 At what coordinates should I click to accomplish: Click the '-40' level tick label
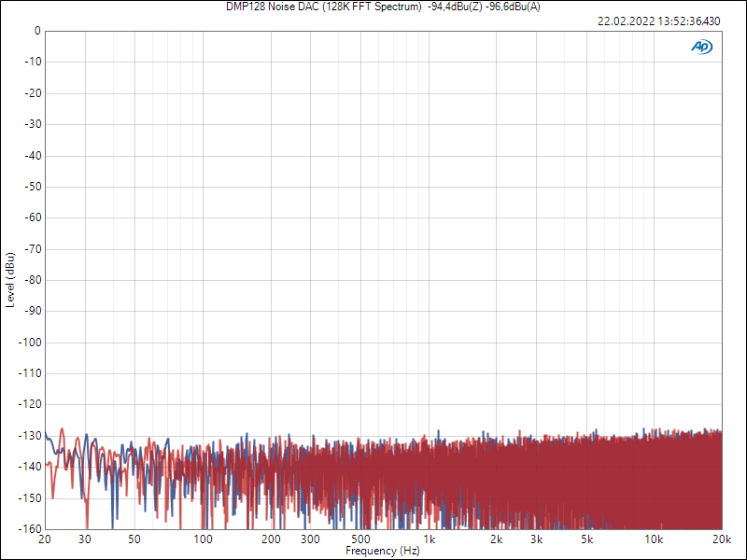tap(33, 156)
